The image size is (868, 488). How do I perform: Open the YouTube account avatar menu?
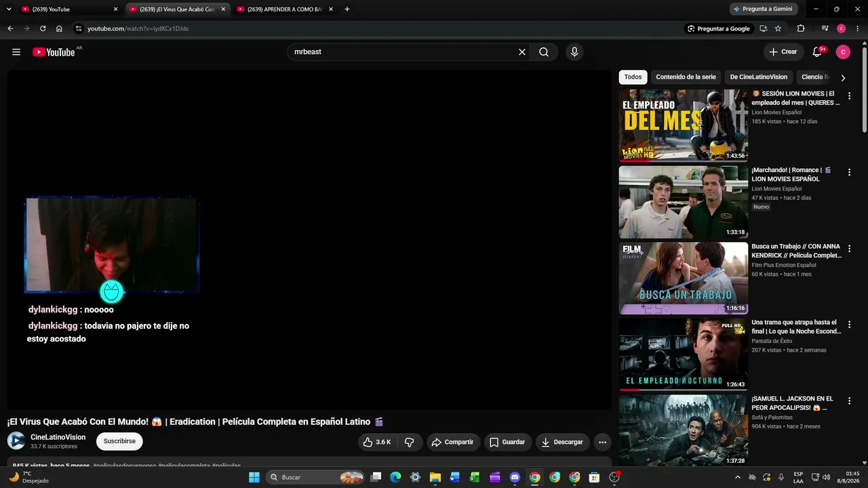pos(843,52)
